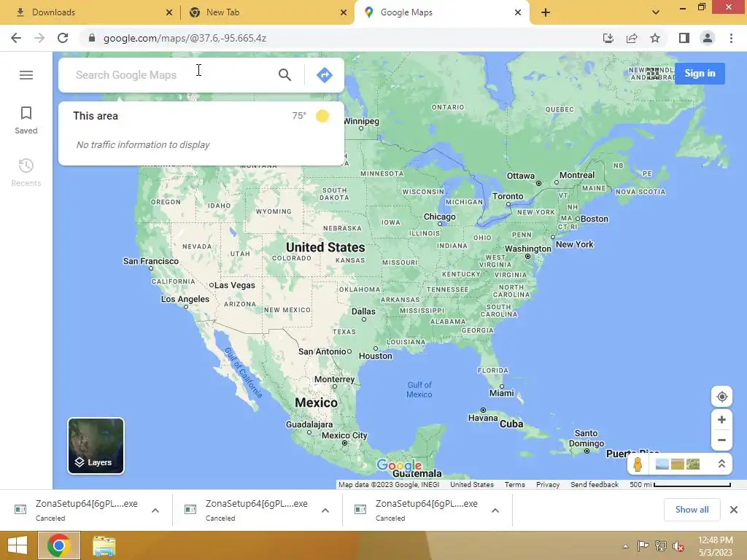Expand options for third ZonaSetup64 download
The width and height of the screenshot is (747, 560).
[x=495, y=510]
